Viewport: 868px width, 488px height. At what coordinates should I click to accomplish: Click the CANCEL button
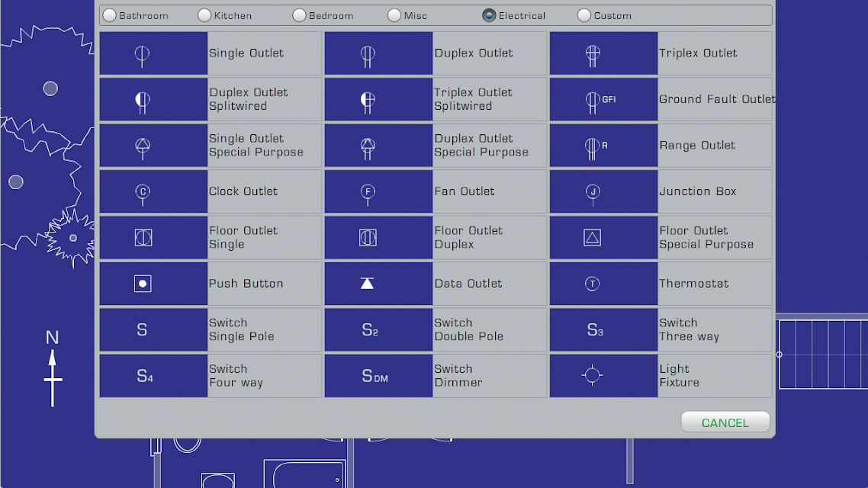point(725,422)
